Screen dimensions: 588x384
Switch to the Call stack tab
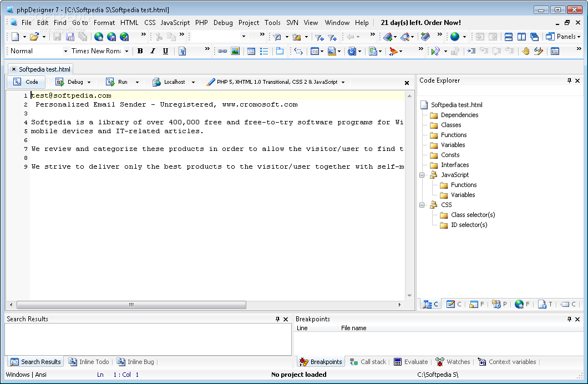click(368, 362)
